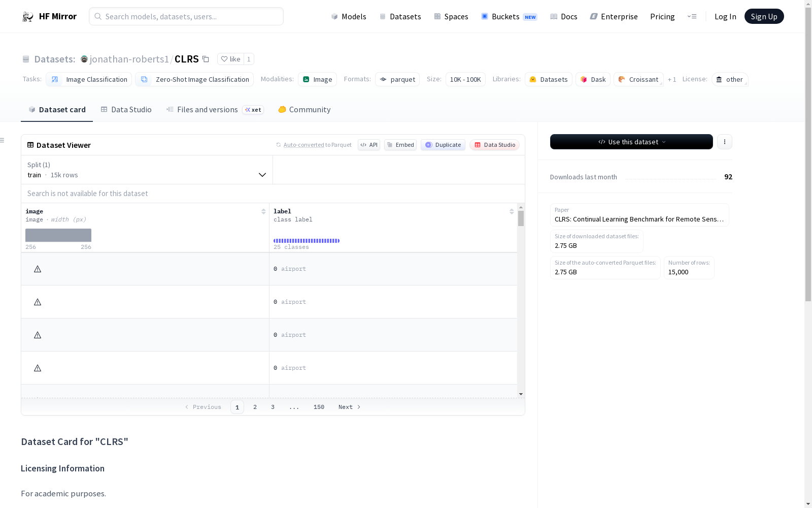Switch to Community tab
The width and height of the screenshot is (812, 508).
[304, 109]
